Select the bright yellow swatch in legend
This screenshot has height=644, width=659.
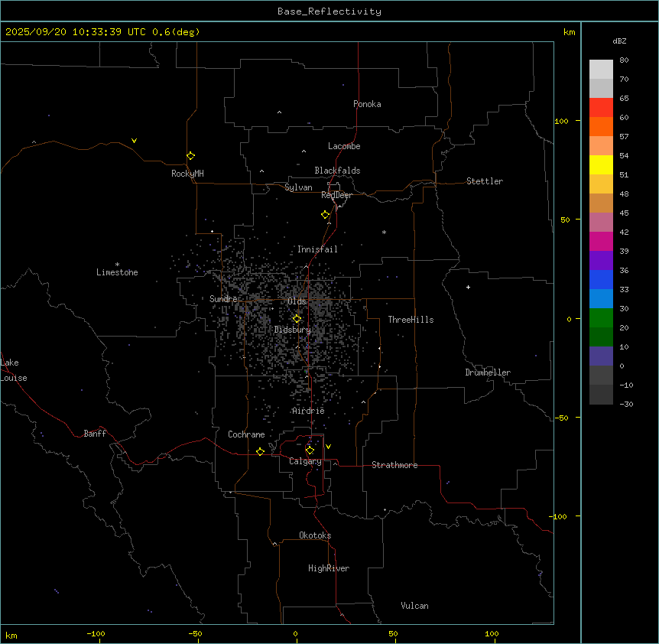(x=601, y=164)
